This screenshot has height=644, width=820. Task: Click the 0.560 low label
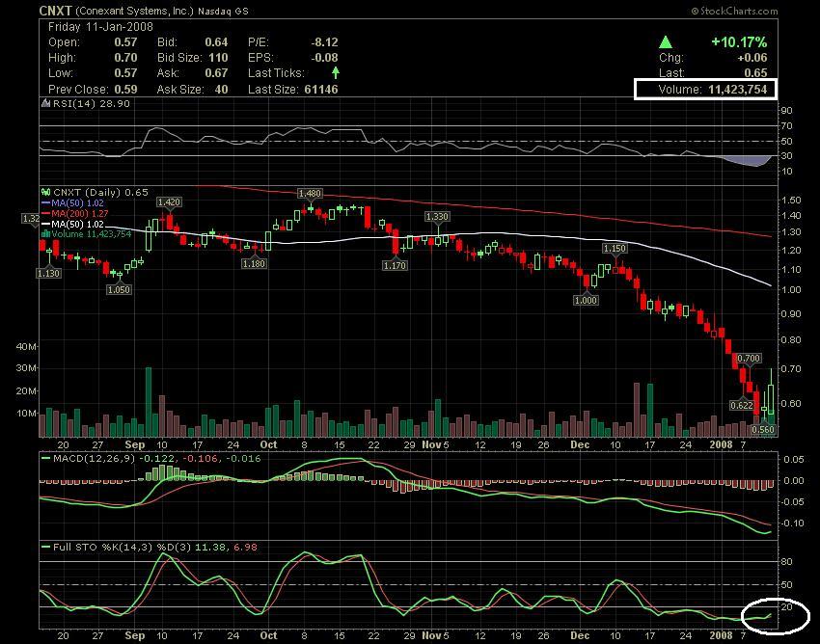point(763,430)
